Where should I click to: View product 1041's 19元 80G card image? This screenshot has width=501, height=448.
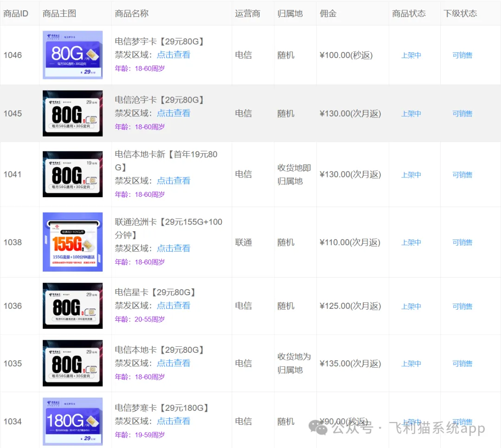(72, 174)
